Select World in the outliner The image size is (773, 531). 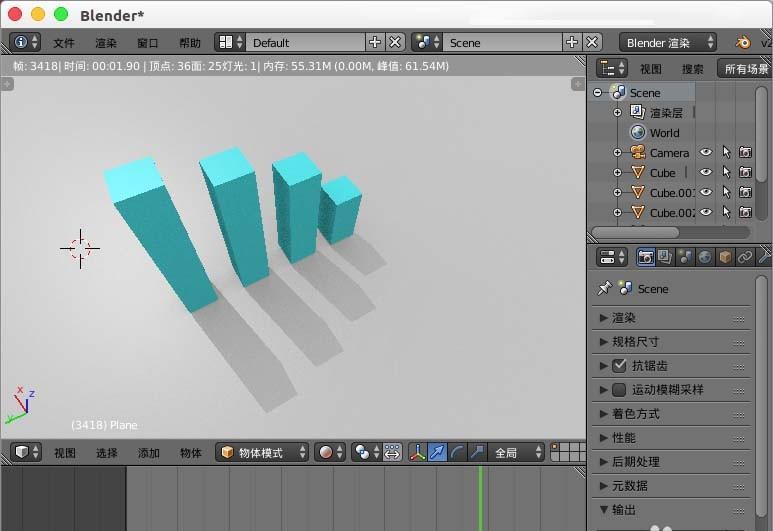tap(664, 133)
